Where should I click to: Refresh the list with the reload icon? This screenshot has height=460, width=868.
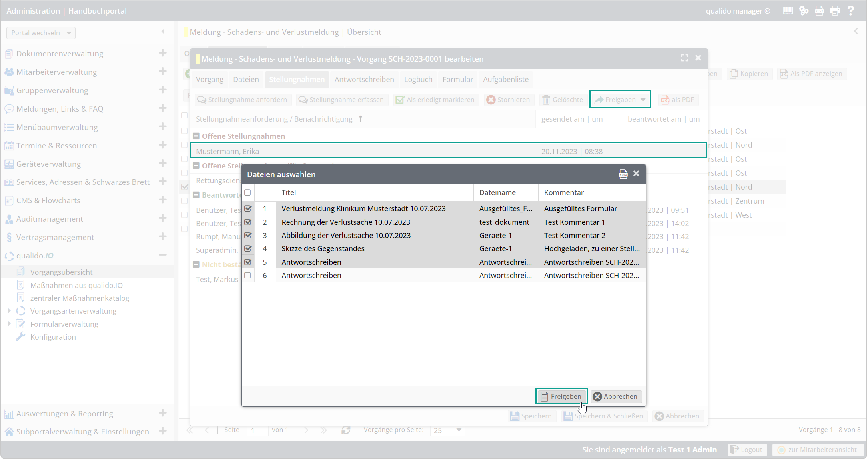[x=346, y=430]
